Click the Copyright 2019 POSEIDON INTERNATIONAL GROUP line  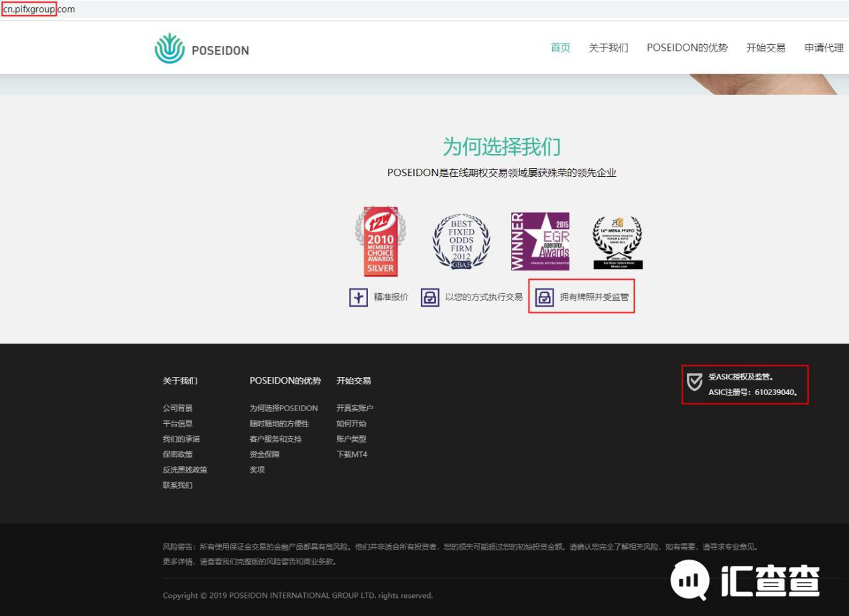[x=298, y=595]
